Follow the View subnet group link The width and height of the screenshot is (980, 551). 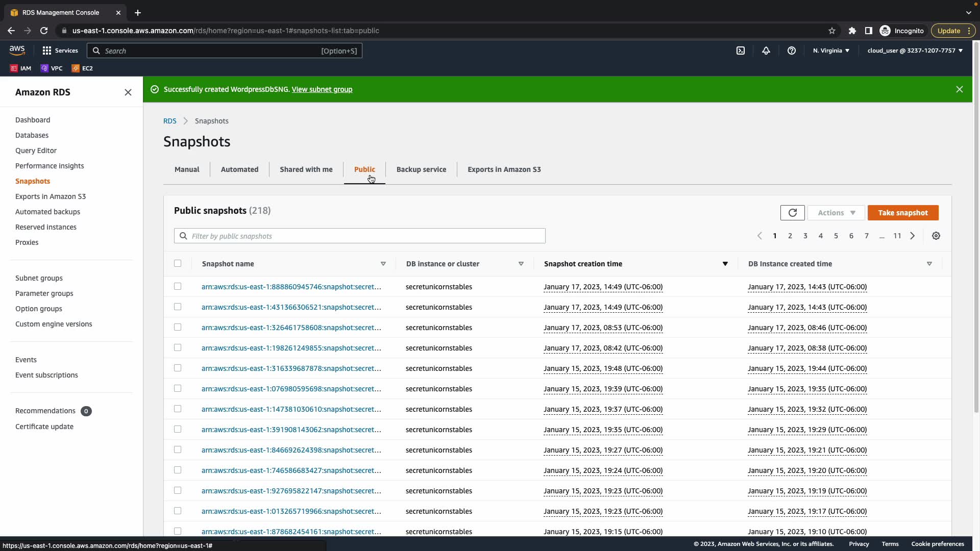[x=322, y=89]
